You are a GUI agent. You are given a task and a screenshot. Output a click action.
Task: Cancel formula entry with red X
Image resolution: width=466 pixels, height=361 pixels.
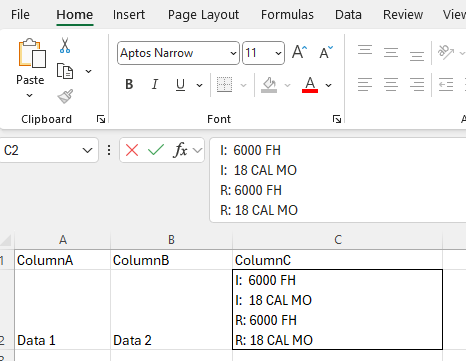pyautogui.click(x=132, y=150)
